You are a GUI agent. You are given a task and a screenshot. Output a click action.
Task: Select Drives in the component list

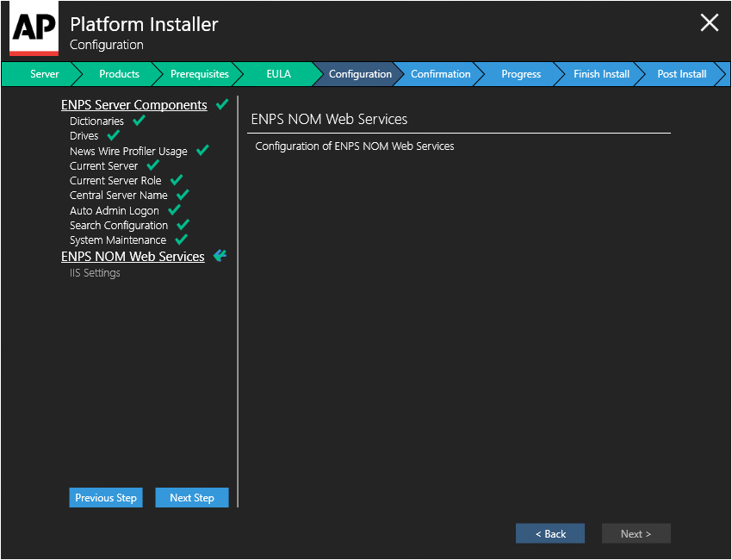[x=84, y=136]
